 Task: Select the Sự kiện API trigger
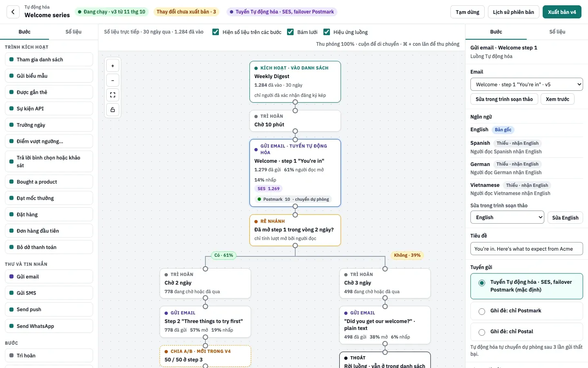pos(49,108)
